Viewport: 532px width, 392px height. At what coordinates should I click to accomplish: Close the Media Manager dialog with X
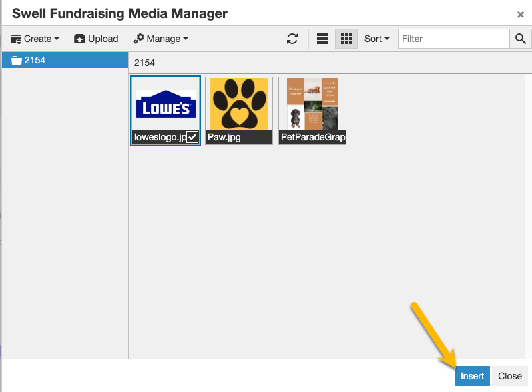[x=521, y=15]
